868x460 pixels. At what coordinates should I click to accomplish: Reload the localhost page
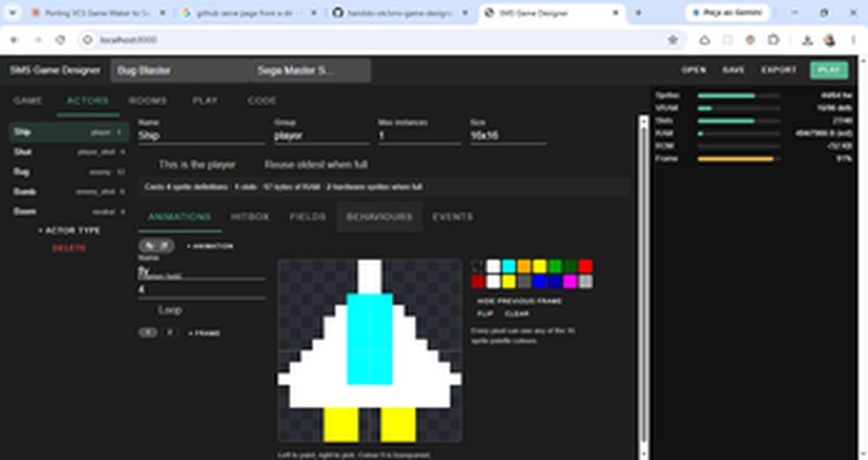point(61,40)
